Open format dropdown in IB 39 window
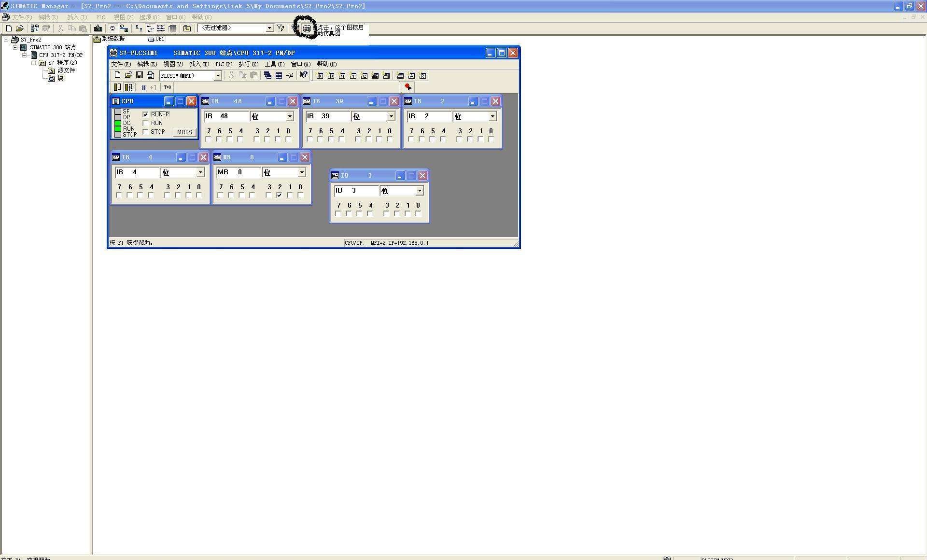Image resolution: width=927 pixels, height=560 pixels. [391, 116]
